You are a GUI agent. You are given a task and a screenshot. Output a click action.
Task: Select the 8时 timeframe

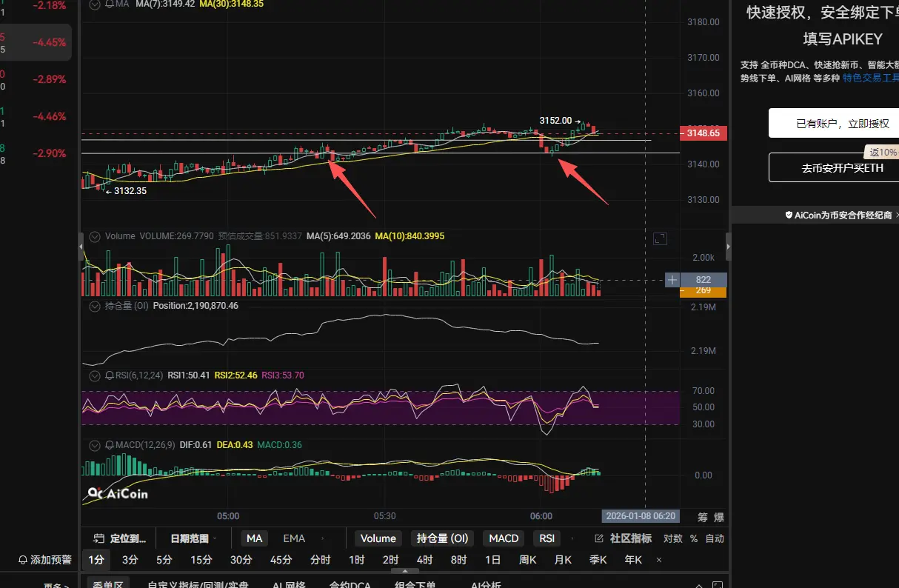point(458,560)
